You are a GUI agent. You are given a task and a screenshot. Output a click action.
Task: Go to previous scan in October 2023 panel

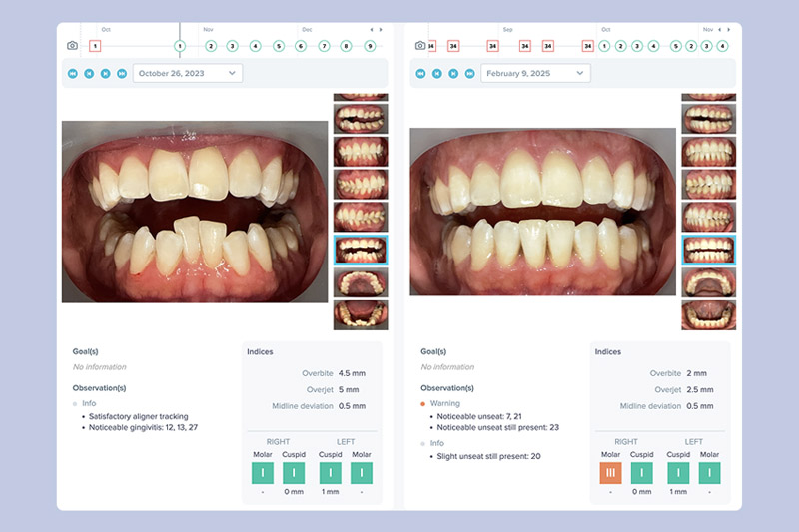(89, 73)
